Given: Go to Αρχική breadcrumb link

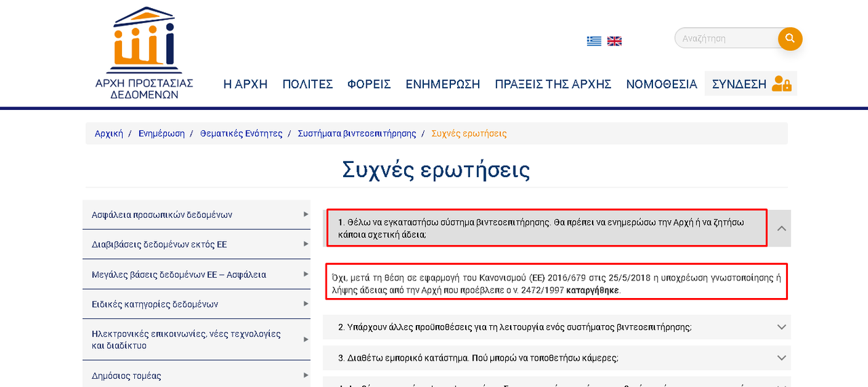Looking at the screenshot, I should click(109, 133).
